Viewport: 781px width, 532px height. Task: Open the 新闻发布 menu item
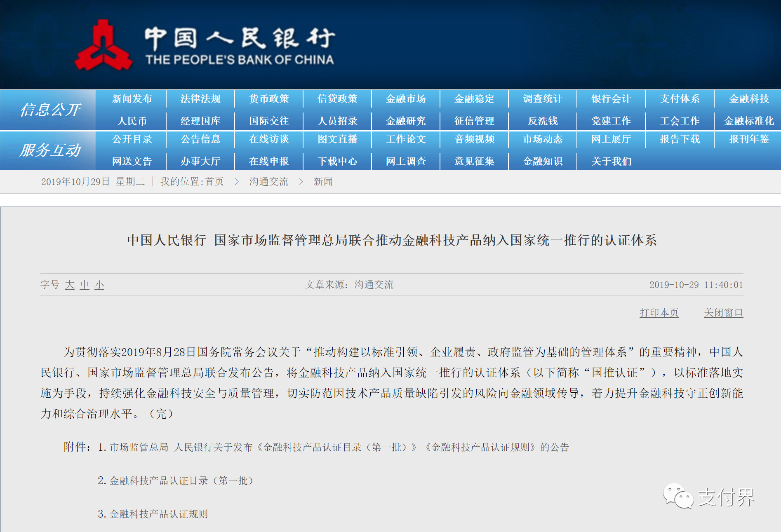pyautogui.click(x=132, y=99)
